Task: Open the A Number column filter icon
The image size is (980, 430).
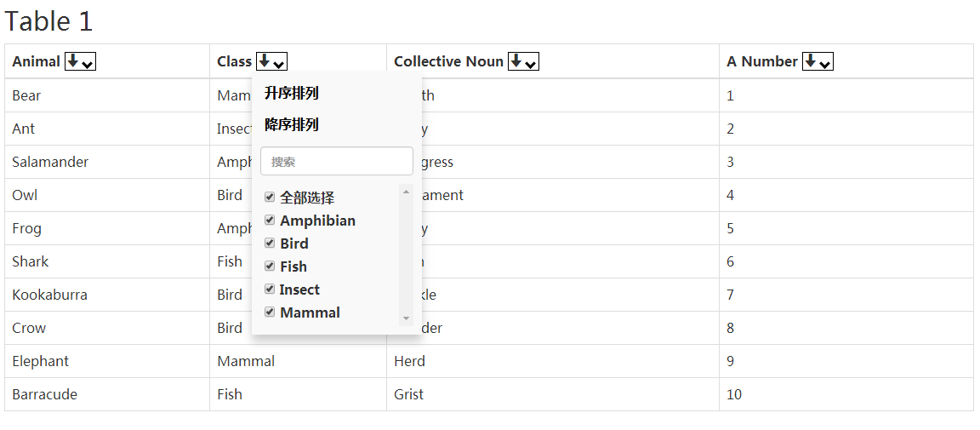Action: pyautogui.click(x=818, y=61)
